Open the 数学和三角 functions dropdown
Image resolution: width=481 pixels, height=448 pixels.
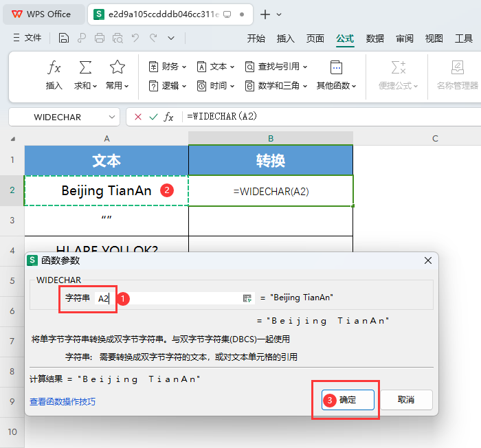(x=276, y=86)
